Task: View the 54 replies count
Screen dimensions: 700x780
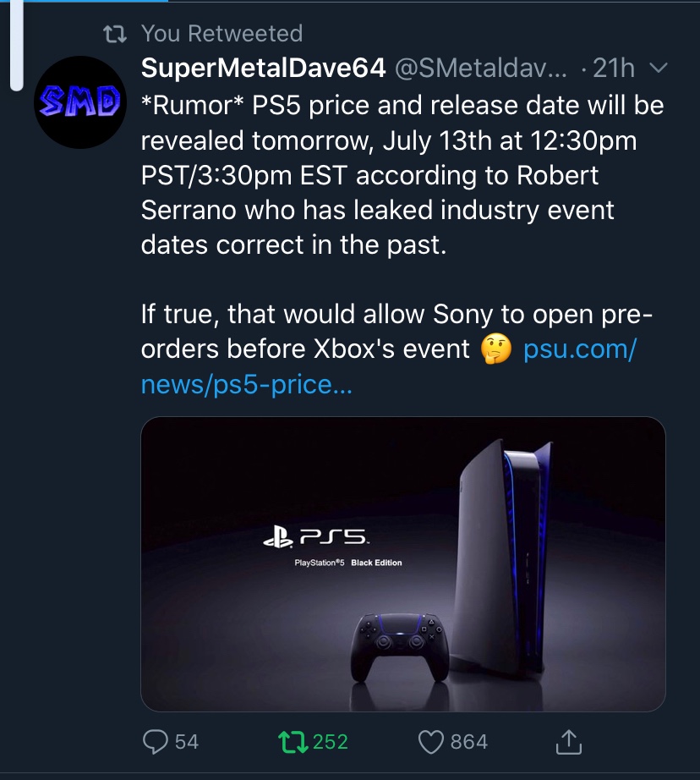Action: click(x=187, y=742)
